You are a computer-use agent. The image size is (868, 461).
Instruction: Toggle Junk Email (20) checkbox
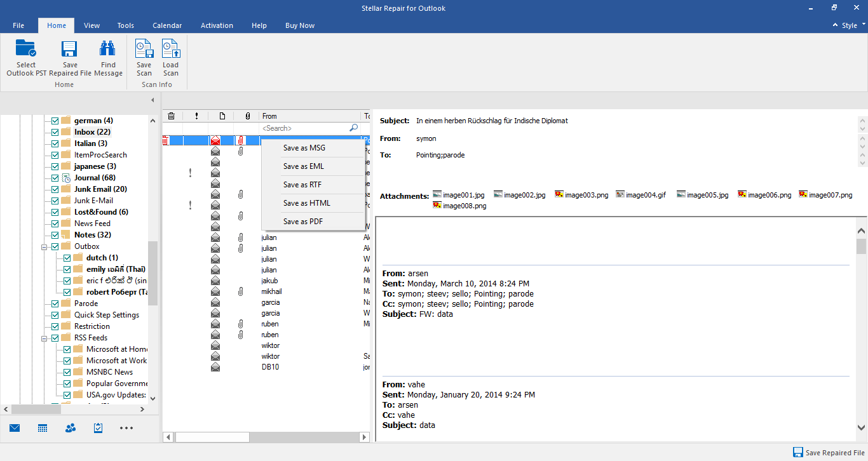coord(55,189)
